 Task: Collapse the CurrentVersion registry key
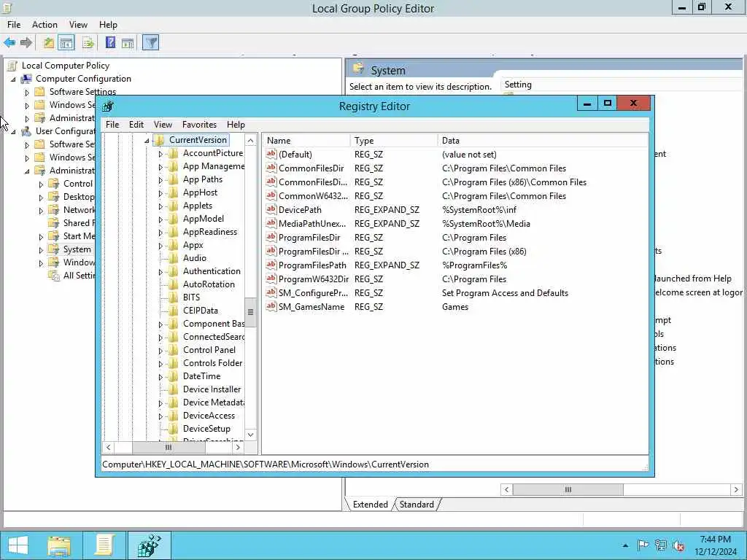click(147, 141)
